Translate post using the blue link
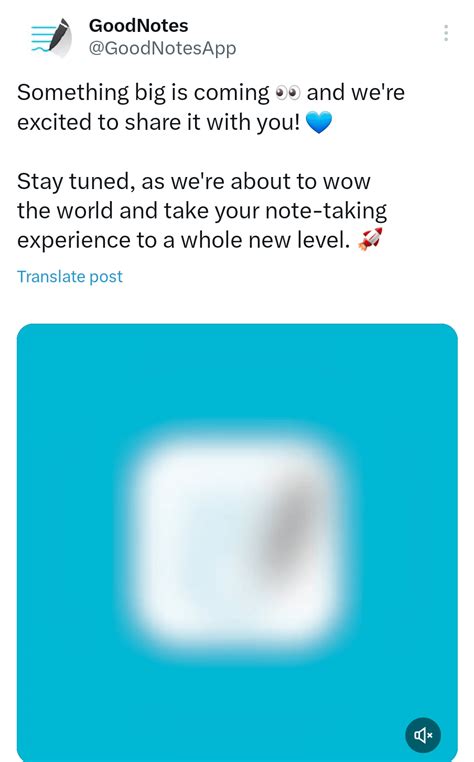This screenshot has height=762, width=474. pos(70,277)
